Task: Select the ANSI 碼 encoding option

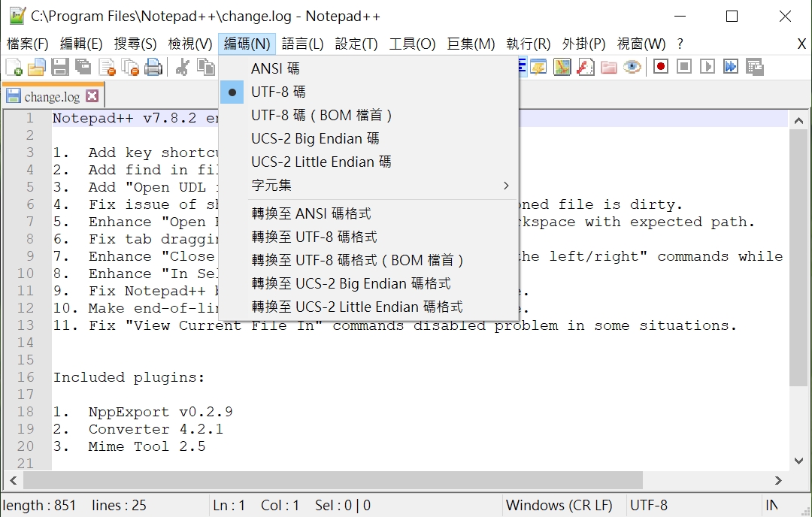Action: coord(368,68)
